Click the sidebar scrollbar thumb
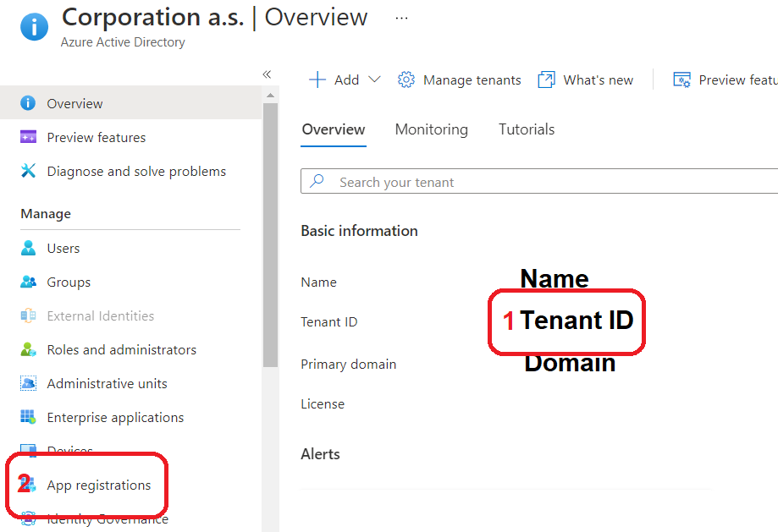Screen dimensions: 778x532 click(270, 235)
